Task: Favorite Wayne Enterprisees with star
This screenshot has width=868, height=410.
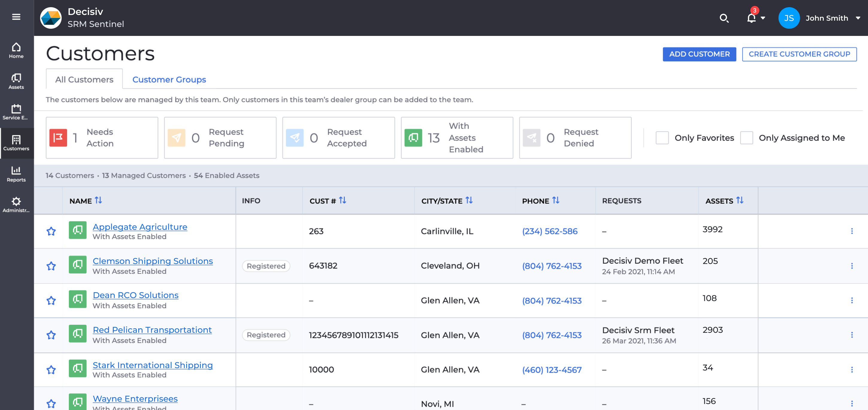Action: click(x=51, y=403)
